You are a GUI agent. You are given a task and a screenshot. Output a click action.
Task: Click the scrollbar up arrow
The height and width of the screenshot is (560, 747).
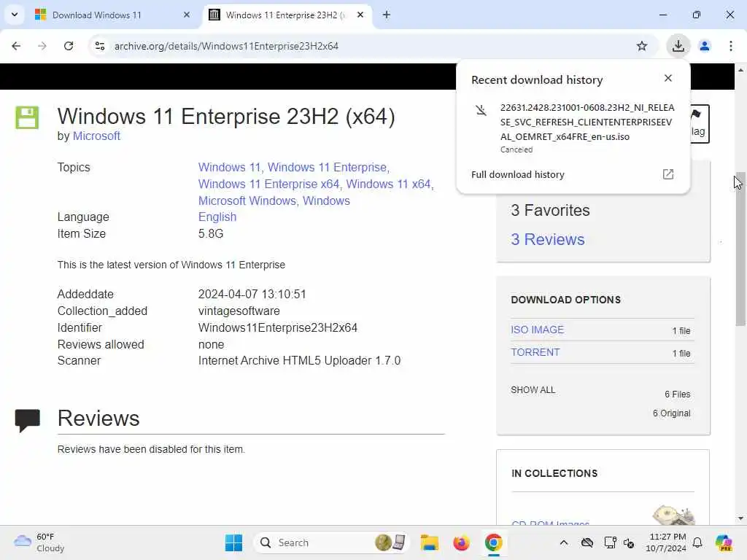(740, 70)
